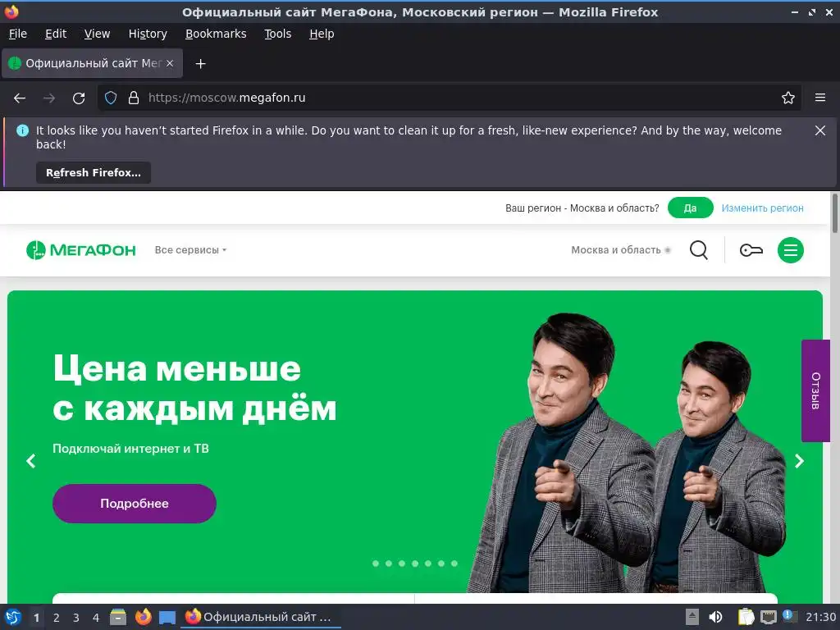Open the Tools menu
Image resolution: width=840 pixels, height=630 pixels.
[x=278, y=34]
